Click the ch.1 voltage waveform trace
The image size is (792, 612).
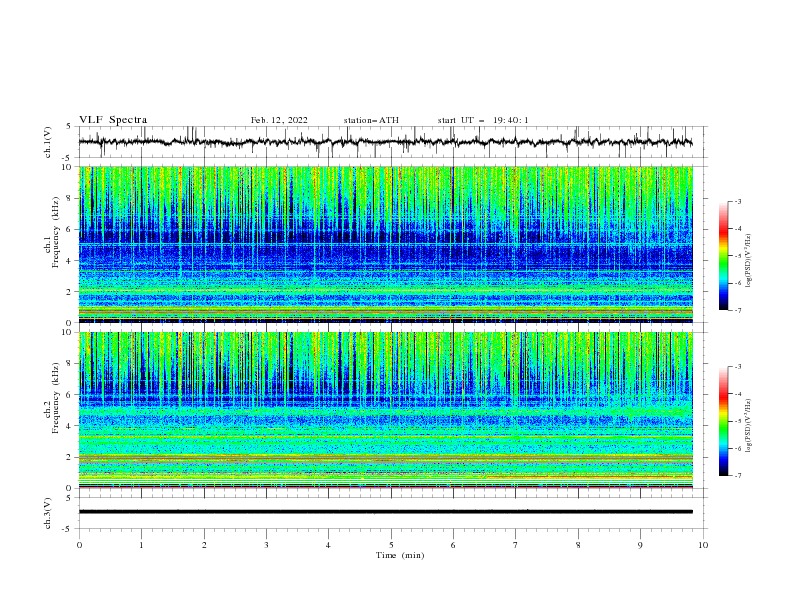pyautogui.click(x=385, y=142)
